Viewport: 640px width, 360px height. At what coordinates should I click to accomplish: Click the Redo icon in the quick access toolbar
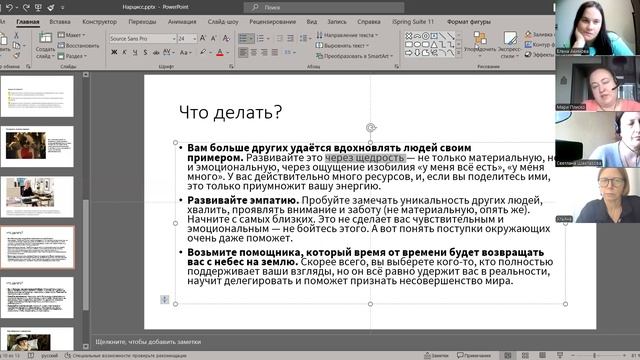pyautogui.click(x=26, y=7)
